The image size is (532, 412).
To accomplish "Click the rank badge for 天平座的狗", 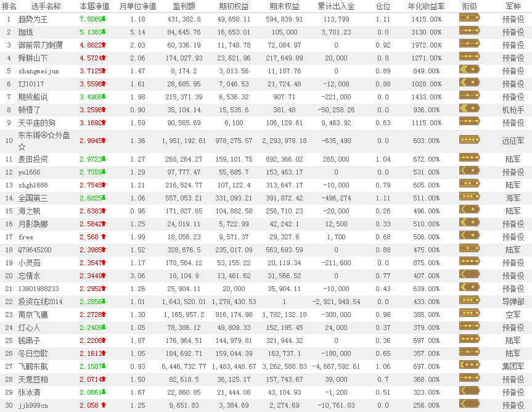I will pos(470,121).
